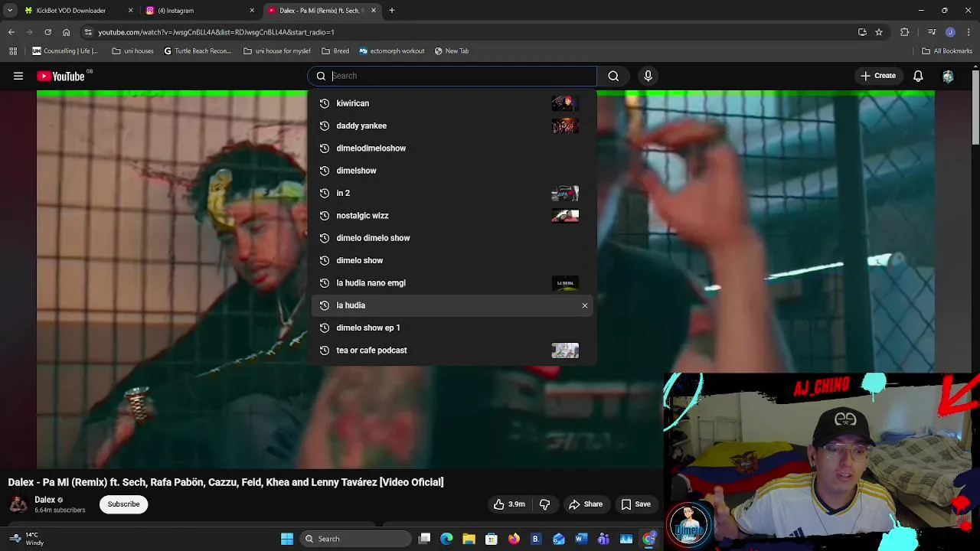The height and width of the screenshot is (551, 980).
Task: Open the Chrome extensions puzzle icon
Action: tap(905, 32)
